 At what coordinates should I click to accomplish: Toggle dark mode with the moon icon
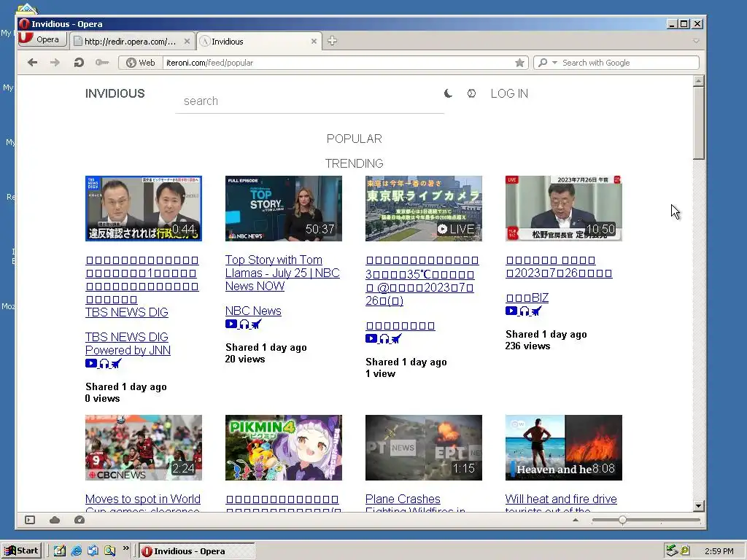tap(448, 93)
